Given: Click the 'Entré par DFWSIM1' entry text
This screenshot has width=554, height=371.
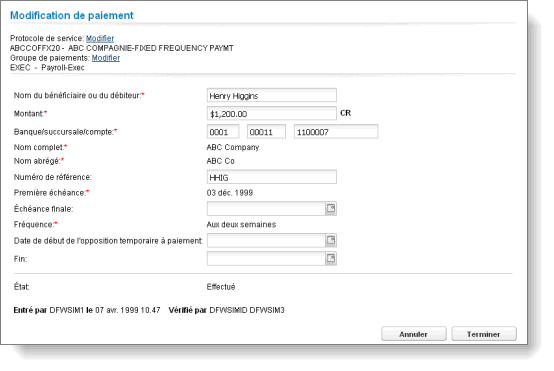Looking at the screenshot, I should click(x=49, y=310).
